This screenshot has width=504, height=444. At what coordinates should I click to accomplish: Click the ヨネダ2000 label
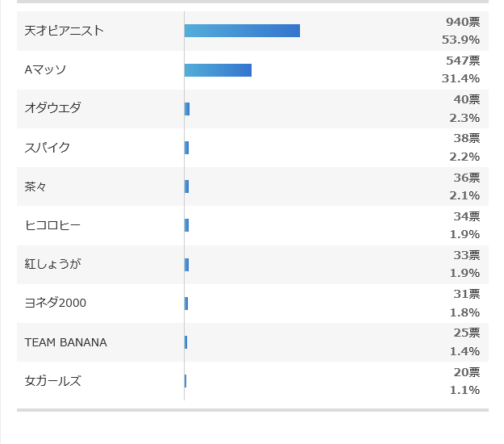[x=56, y=303]
